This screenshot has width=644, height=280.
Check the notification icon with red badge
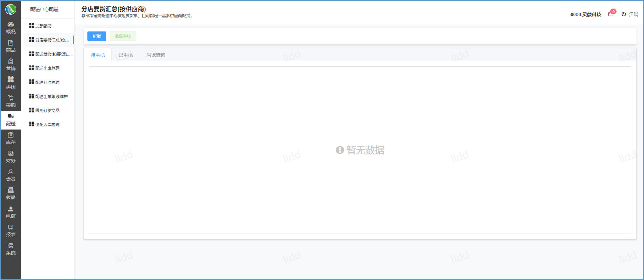pos(611,13)
